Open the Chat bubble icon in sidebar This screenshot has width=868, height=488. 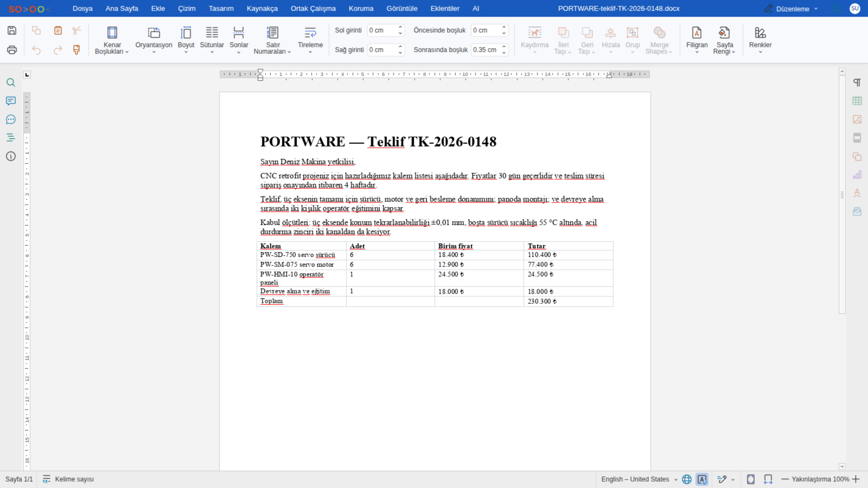pyautogui.click(x=11, y=119)
